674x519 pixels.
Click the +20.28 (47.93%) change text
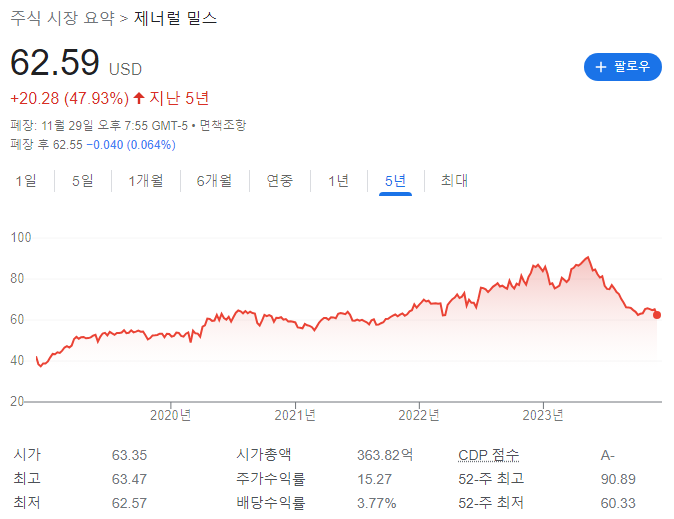click(x=70, y=98)
